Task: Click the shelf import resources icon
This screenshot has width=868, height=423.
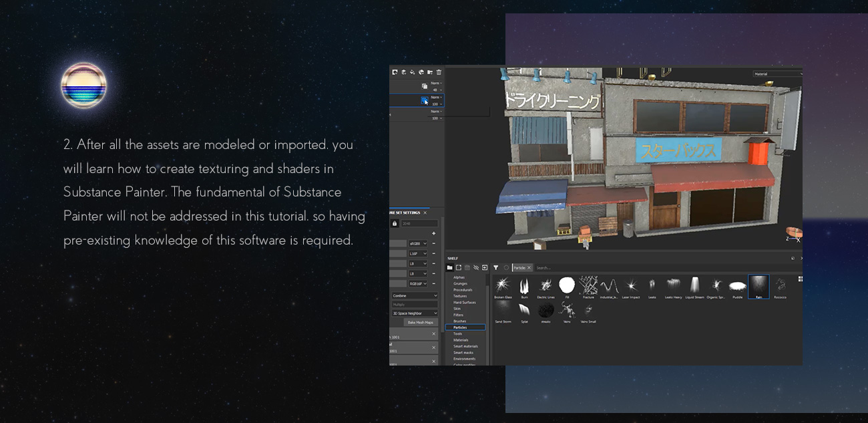Action: 485,267
